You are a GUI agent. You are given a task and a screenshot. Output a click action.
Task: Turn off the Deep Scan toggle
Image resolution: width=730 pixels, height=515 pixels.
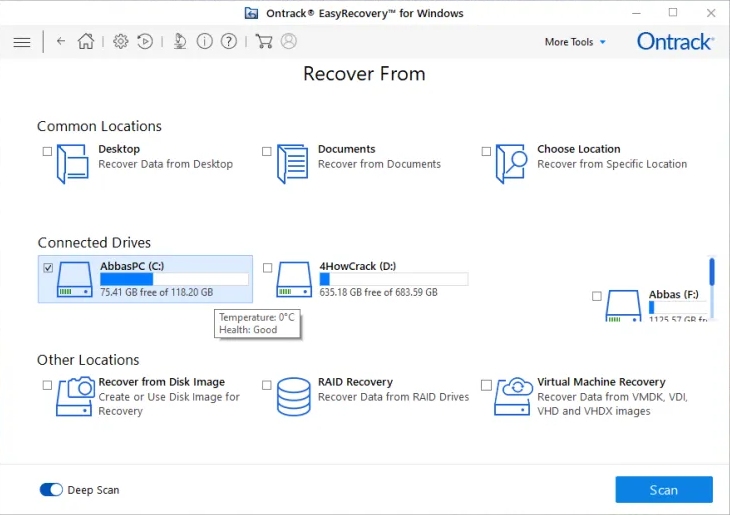pos(51,490)
